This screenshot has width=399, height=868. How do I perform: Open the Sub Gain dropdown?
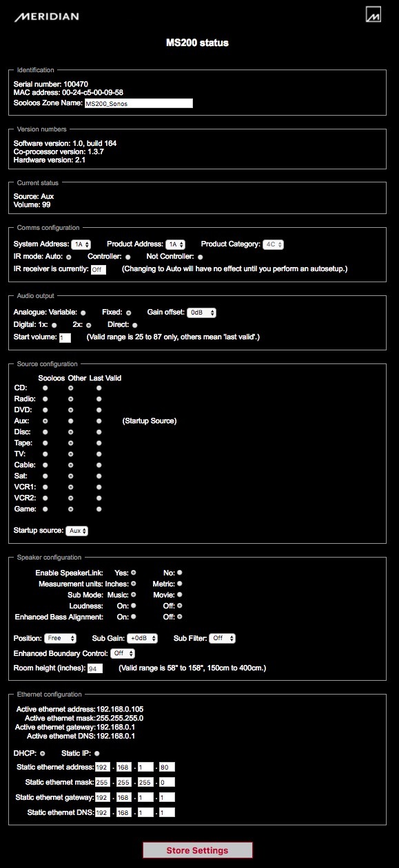142,638
